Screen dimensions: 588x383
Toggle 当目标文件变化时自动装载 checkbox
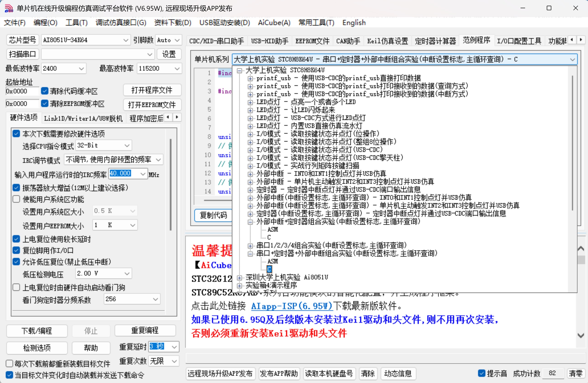tap(9, 375)
